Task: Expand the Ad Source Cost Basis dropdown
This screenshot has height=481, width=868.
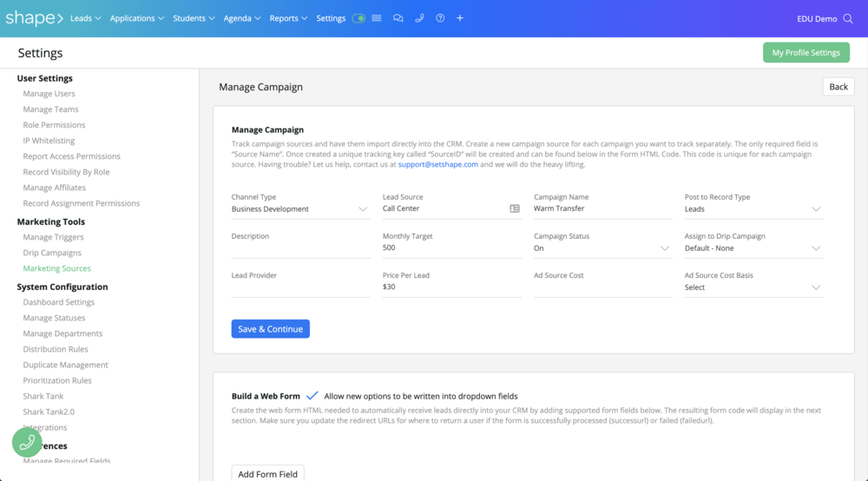Action: (754, 287)
